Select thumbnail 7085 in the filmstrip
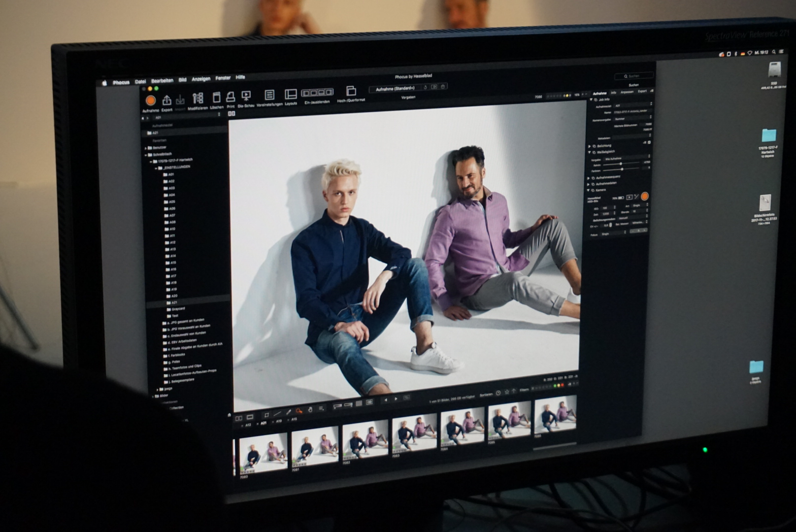 coord(509,420)
